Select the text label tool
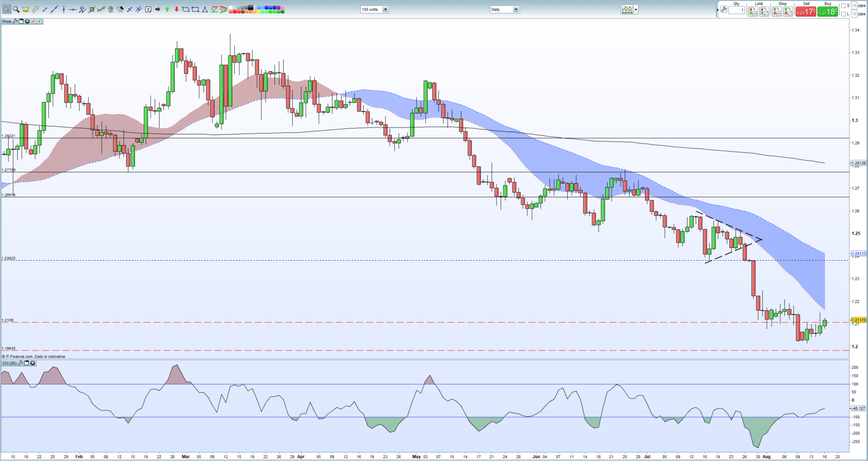The width and height of the screenshot is (868, 461). click(x=148, y=10)
